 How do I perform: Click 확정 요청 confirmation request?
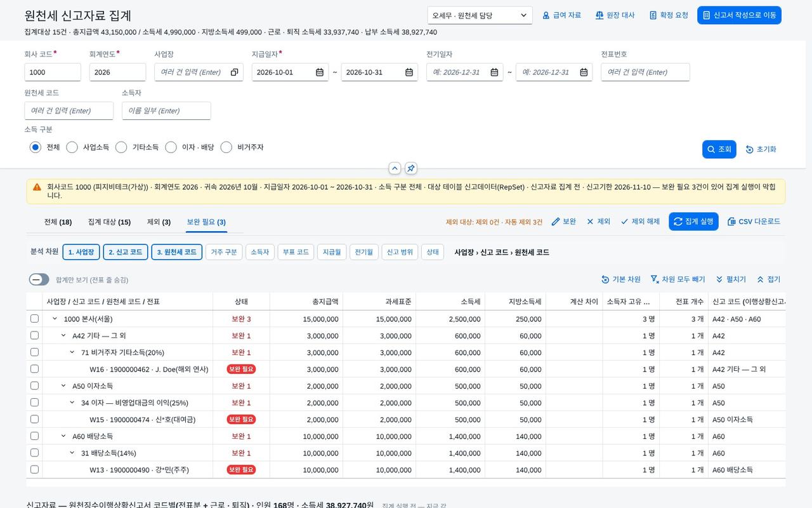(x=669, y=15)
